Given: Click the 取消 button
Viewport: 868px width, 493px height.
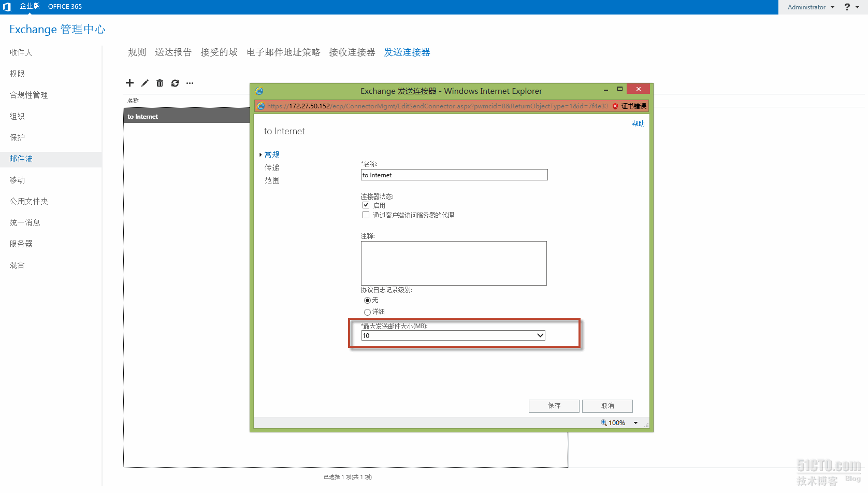Looking at the screenshot, I should click(607, 406).
